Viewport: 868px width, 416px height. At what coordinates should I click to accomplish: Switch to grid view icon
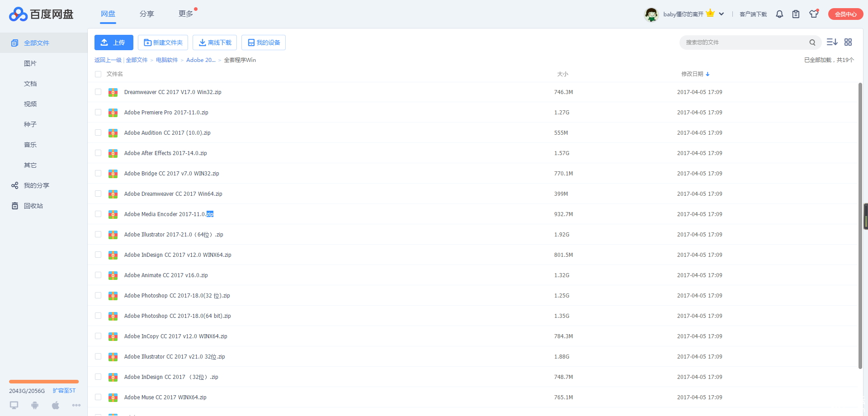pos(848,42)
